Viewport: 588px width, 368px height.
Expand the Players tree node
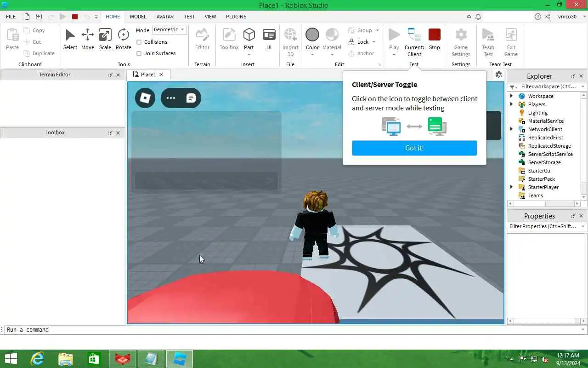511,104
